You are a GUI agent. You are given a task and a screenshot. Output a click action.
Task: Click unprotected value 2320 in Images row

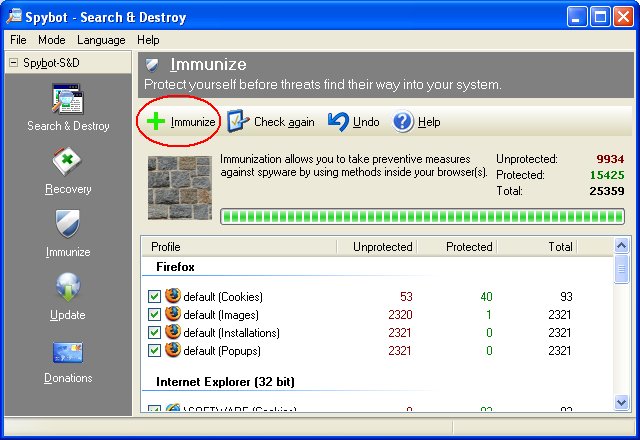click(400, 314)
